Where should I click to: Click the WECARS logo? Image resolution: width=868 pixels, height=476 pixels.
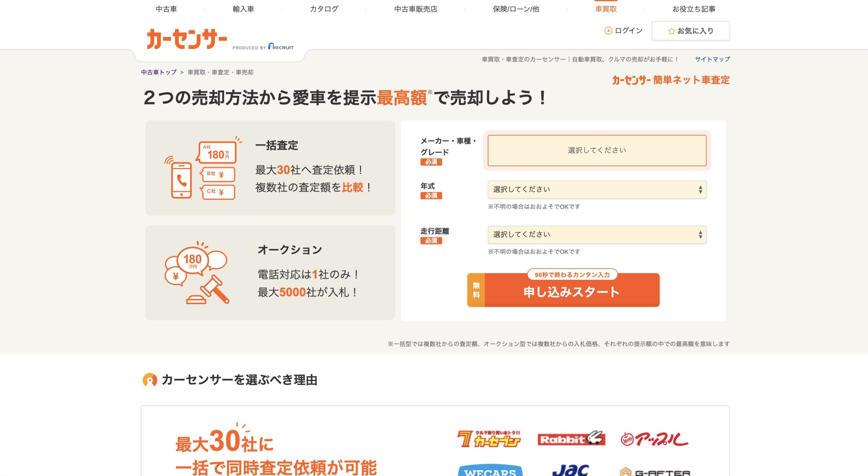point(490,470)
